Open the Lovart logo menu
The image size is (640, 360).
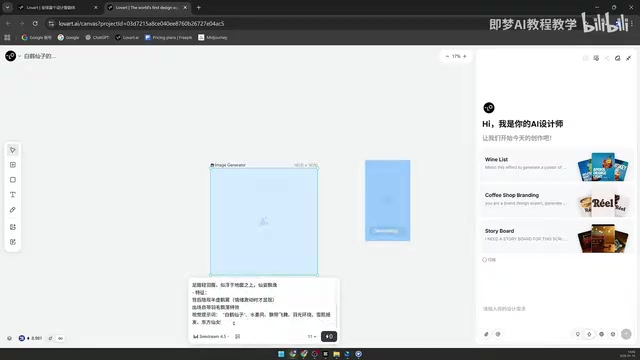[x=11, y=56]
